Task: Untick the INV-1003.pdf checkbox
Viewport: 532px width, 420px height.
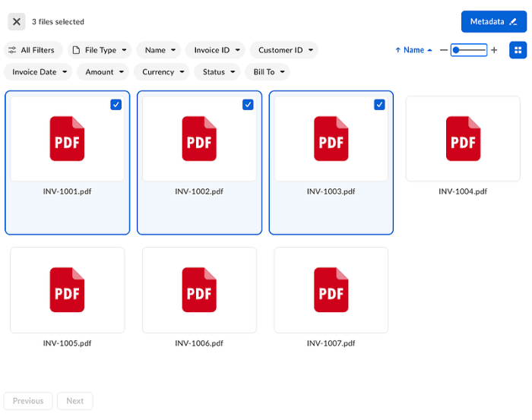Action: [379, 105]
